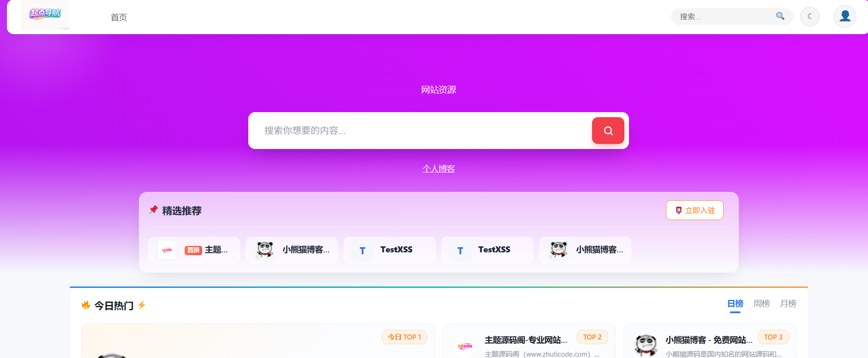Image resolution: width=868 pixels, height=358 pixels.
Task: Click the 精选推荐 heading text
Action: point(182,211)
